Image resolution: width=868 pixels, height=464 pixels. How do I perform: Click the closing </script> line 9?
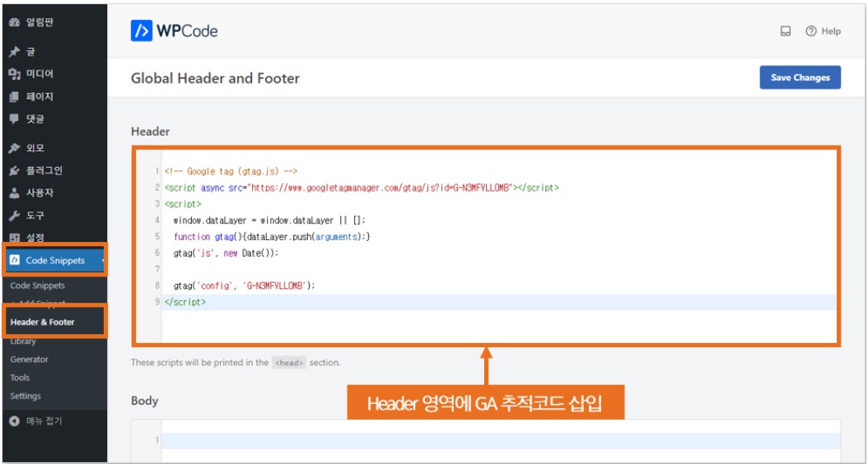(x=185, y=303)
